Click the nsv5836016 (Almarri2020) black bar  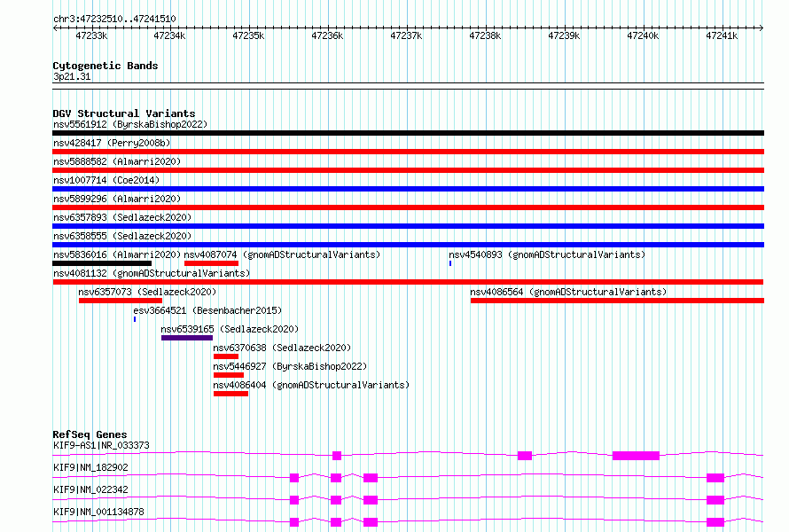click(x=102, y=263)
